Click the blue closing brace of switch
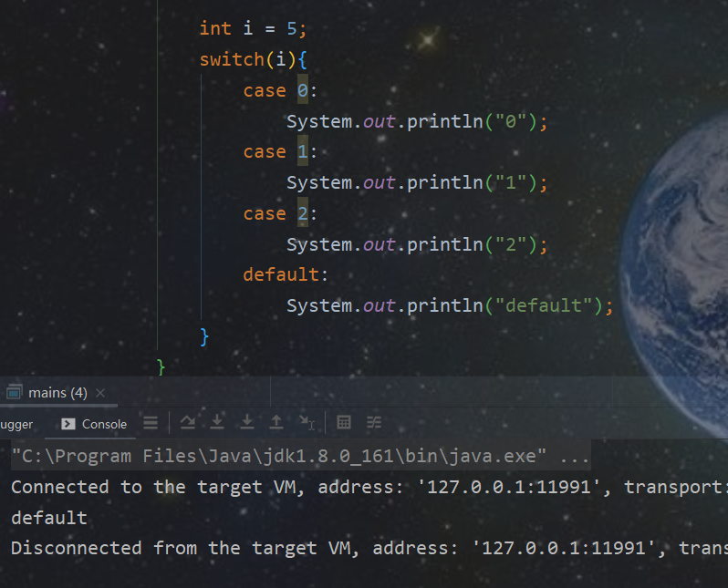The height and width of the screenshot is (588, 728). 204,336
